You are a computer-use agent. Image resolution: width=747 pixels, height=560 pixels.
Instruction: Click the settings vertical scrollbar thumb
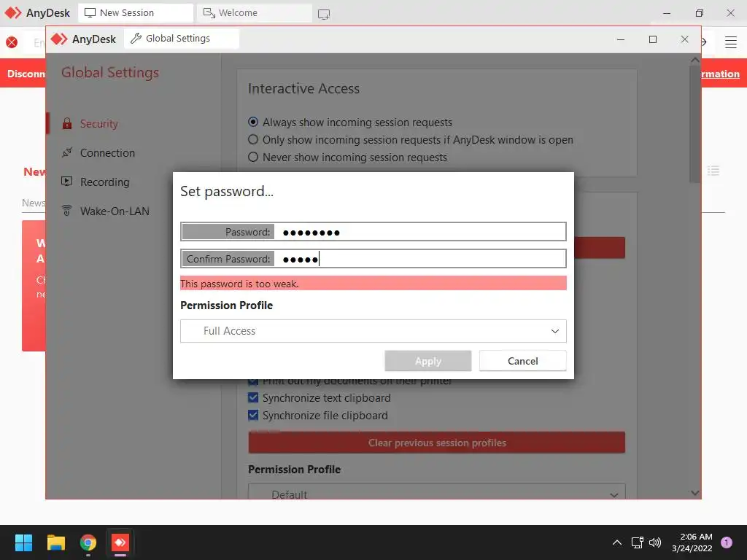(x=695, y=124)
